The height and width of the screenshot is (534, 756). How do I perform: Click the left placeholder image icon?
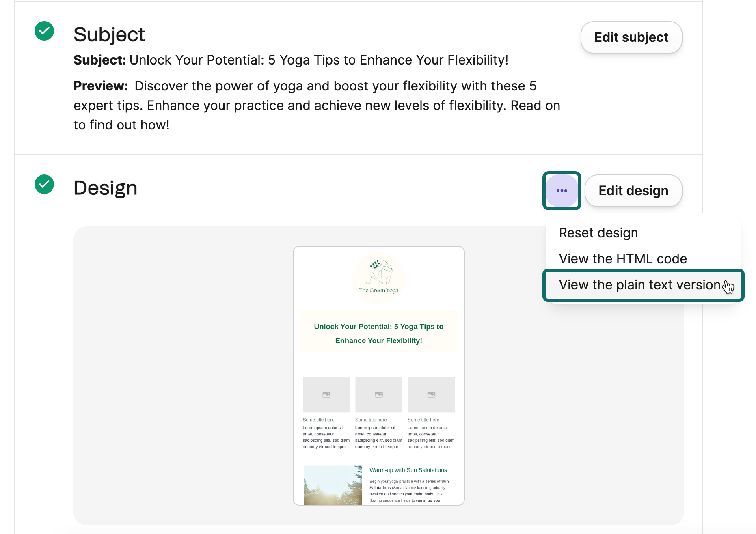tap(326, 394)
